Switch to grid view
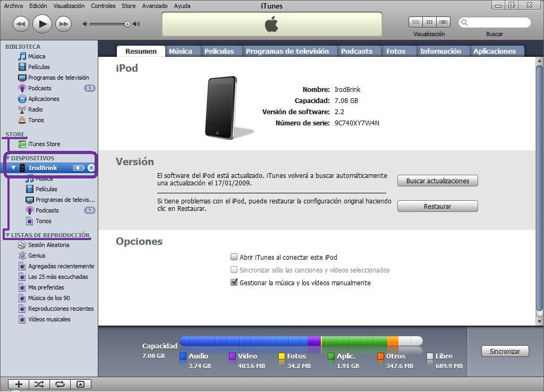This screenshot has height=392, width=544. (x=429, y=22)
